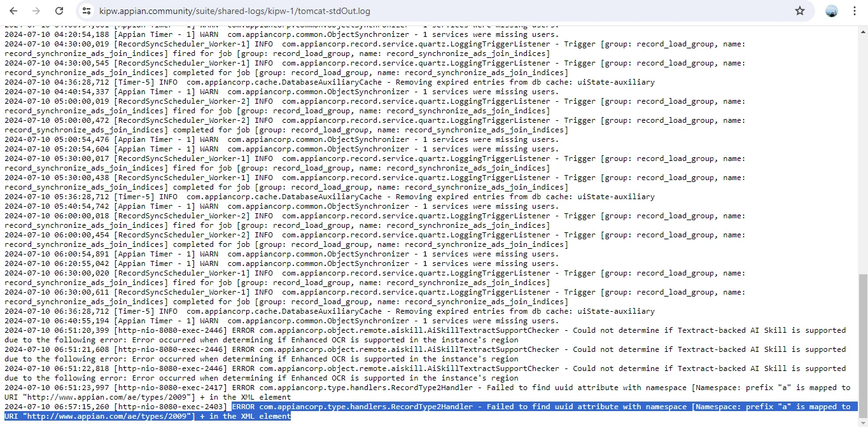The height and width of the screenshot is (427, 868).
Task: Click the address bar URL field
Action: tap(445, 11)
